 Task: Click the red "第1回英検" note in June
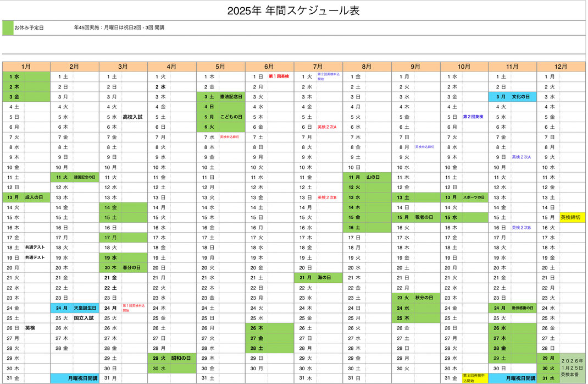279,76
